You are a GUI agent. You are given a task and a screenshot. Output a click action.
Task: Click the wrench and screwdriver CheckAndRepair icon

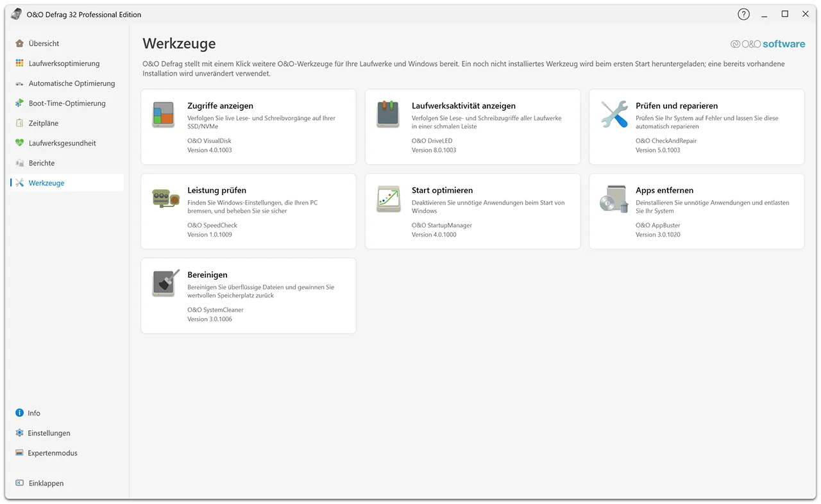[614, 113]
